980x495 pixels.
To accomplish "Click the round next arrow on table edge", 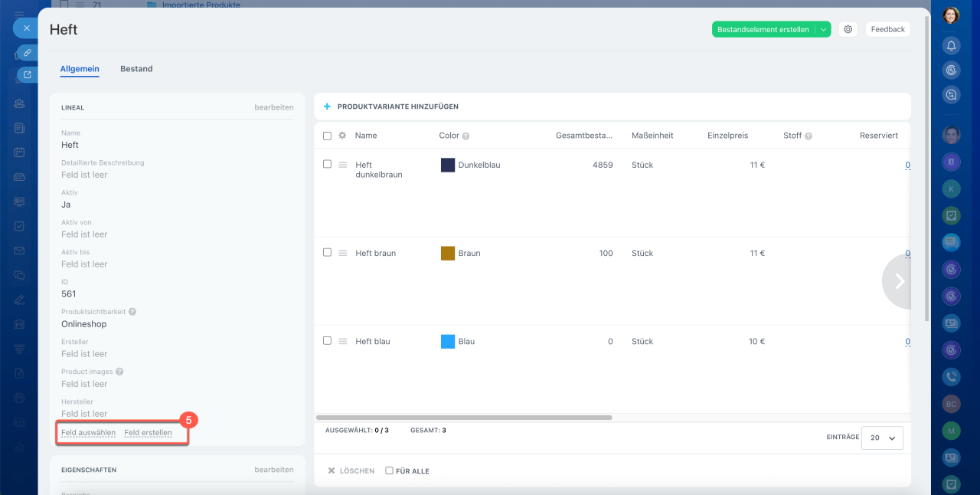I will point(899,281).
